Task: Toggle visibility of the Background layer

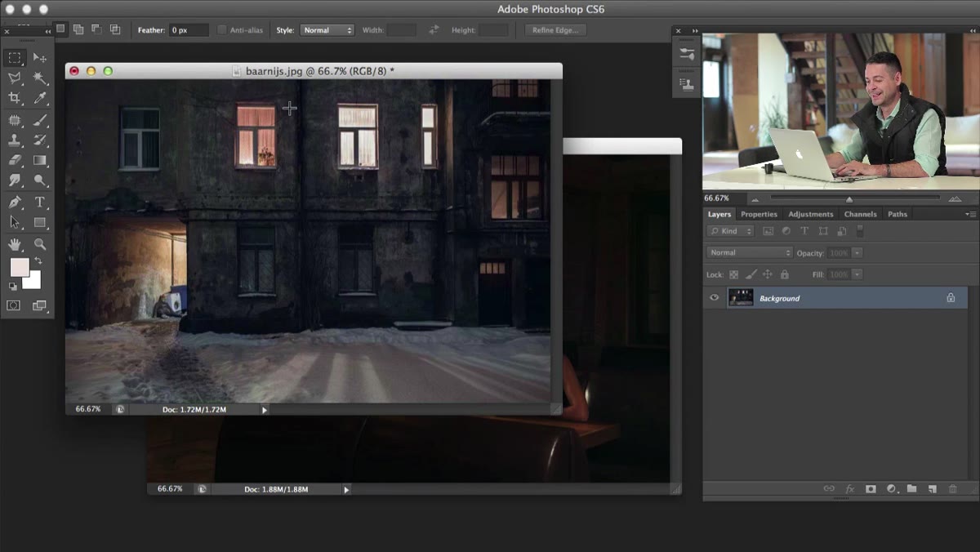Action: [x=715, y=298]
